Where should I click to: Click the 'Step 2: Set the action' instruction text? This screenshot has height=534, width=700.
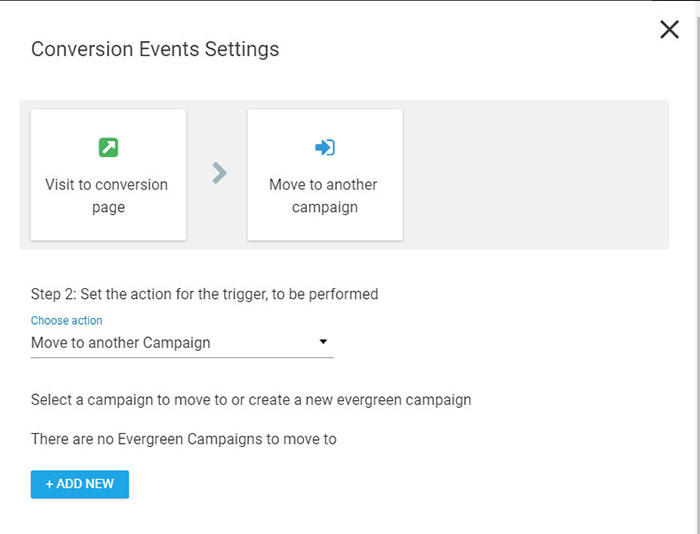click(204, 294)
